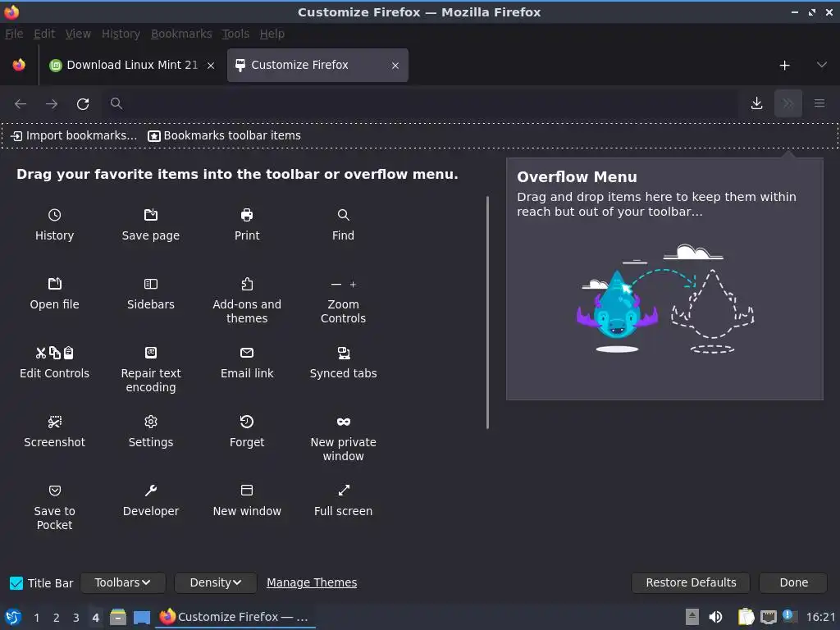Click the Restore Defaults button
Viewport: 840px width, 630px height.
691,582
